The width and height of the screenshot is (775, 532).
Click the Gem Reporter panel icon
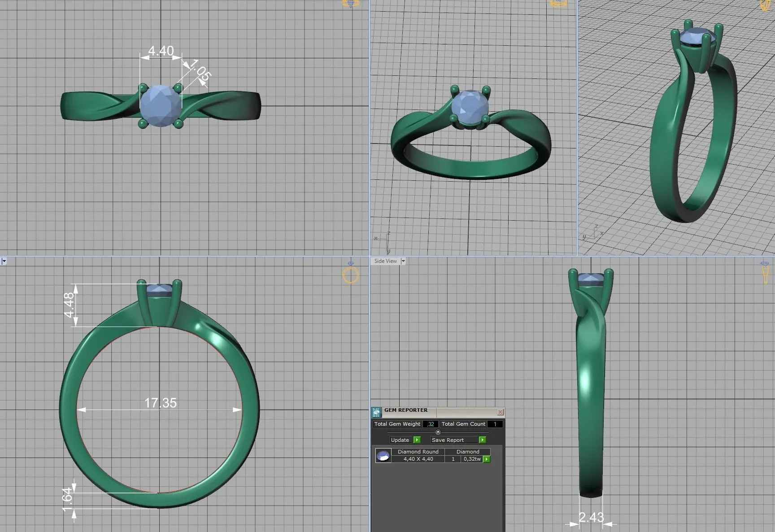(x=376, y=412)
